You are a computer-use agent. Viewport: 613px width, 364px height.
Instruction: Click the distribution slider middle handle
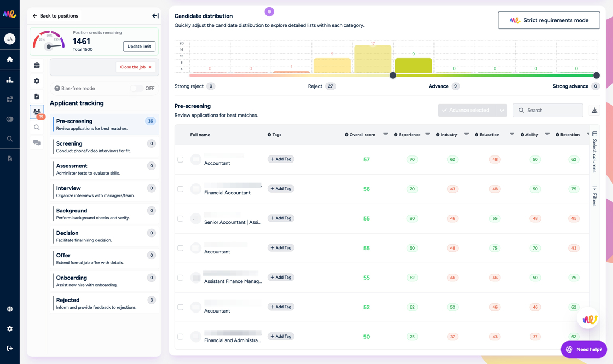tap(393, 76)
